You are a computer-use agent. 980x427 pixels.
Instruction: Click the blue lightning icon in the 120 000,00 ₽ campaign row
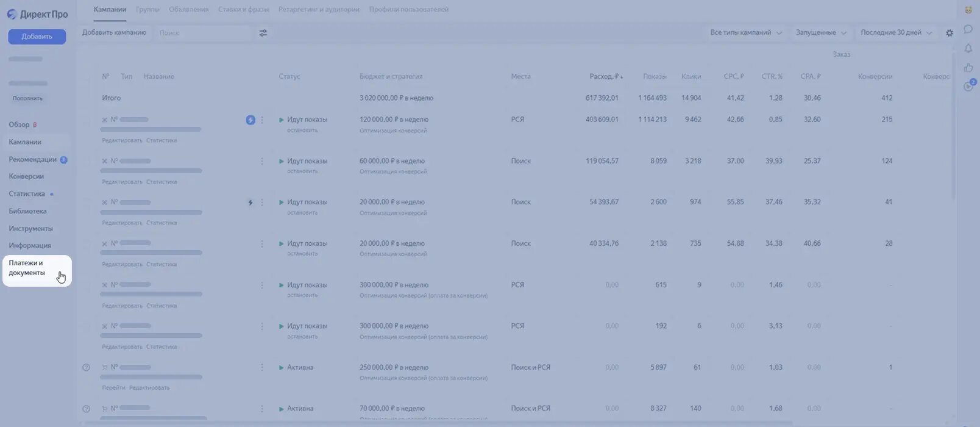pos(250,120)
